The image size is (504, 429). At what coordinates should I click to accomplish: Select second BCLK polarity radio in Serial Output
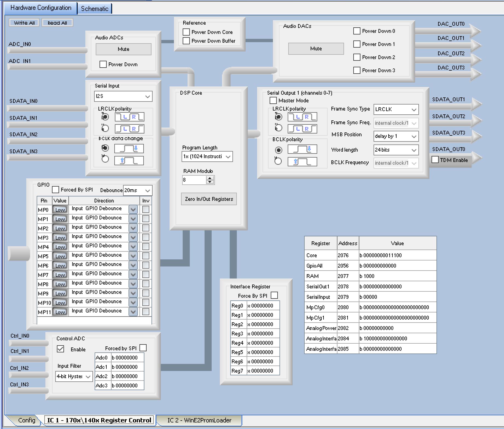click(x=278, y=161)
